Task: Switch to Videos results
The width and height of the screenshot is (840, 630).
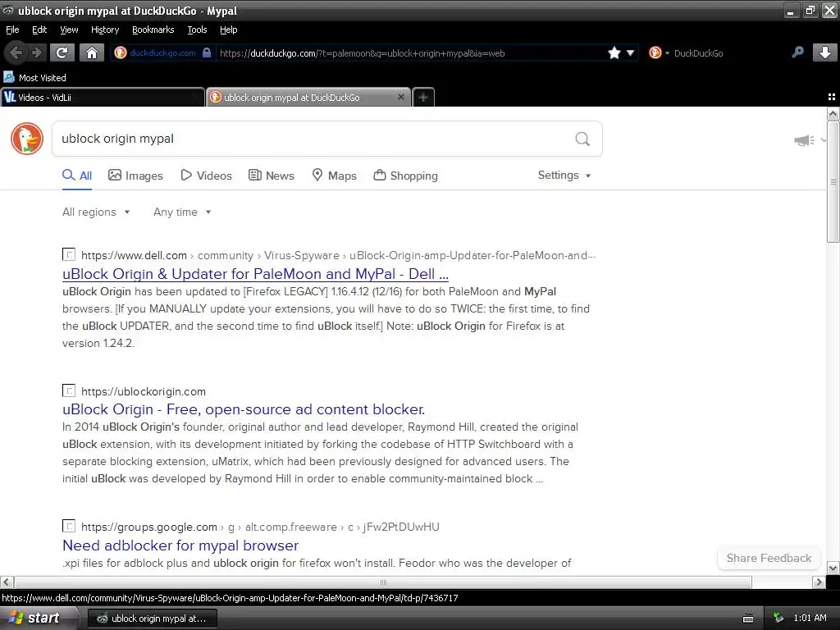Action: 206,176
